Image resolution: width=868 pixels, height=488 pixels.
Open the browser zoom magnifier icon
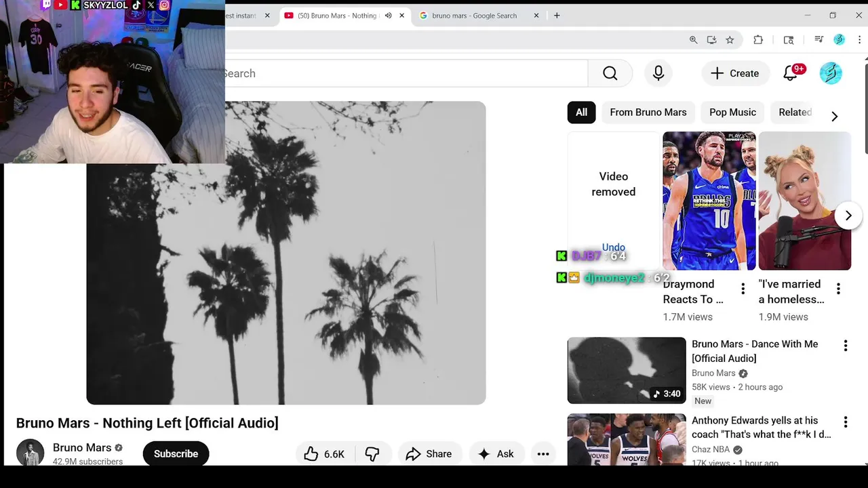(693, 40)
